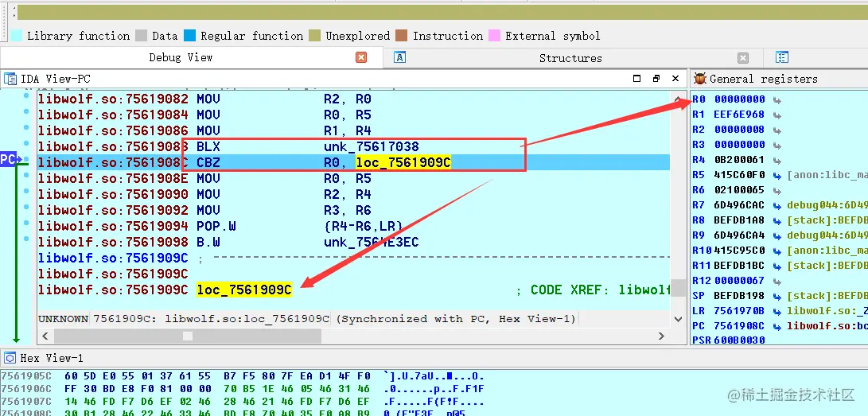Click the Hex View-1 panel icon
This screenshot has height=416, width=868.
pyautogui.click(x=10, y=358)
